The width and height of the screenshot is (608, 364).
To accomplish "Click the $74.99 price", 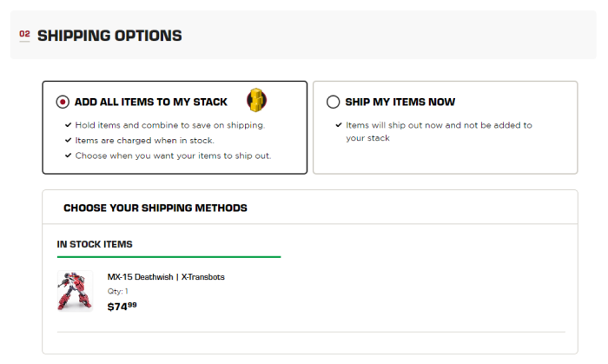I will [x=122, y=306].
